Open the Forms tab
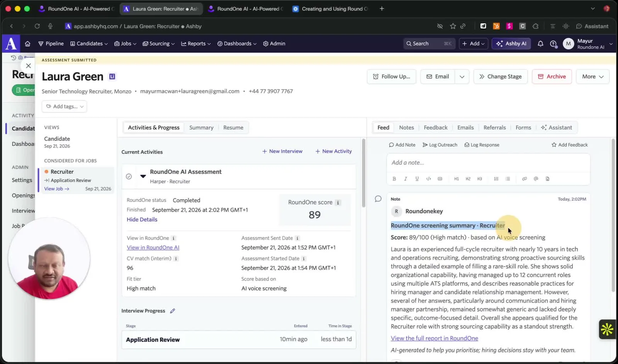The width and height of the screenshot is (618, 364). pyautogui.click(x=523, y=127)
